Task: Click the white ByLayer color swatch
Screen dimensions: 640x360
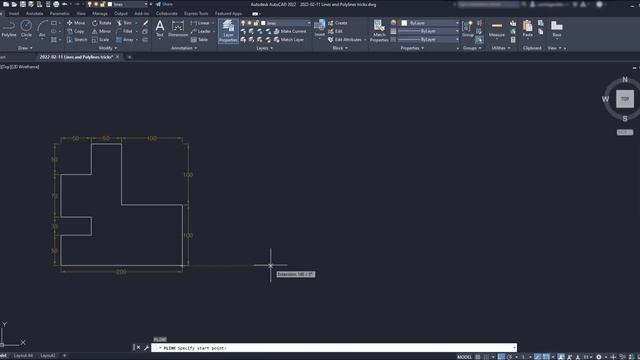Action: tap(404, 23)
